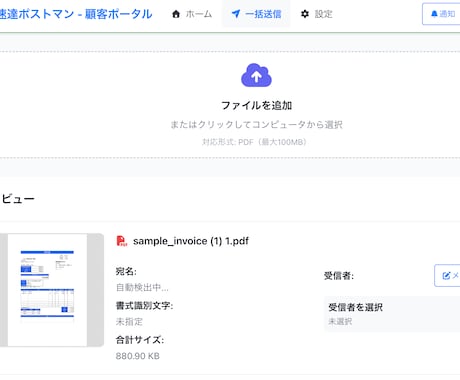Click the 速達ポストマン - 顧客ポータル site title
This screenshot has height=380, width=460.
click(x=76, y=14)
